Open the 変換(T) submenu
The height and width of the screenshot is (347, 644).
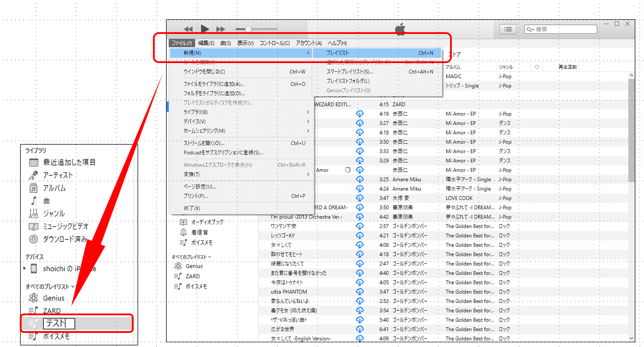click(x=242, y=174)
